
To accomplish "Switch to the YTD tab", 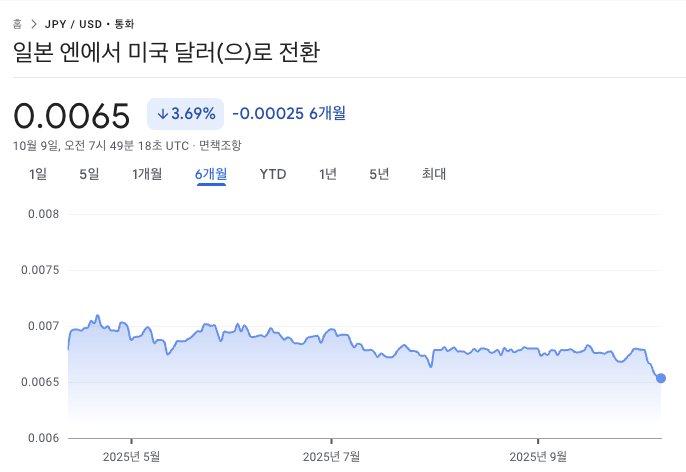I will click(x=273, y=174).
